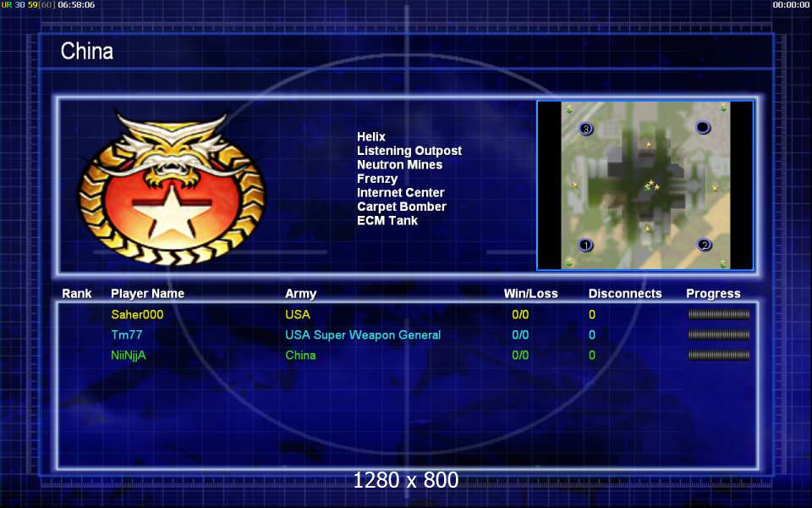Select "ECM Tank" in the unit list

[x=387, y=221]
